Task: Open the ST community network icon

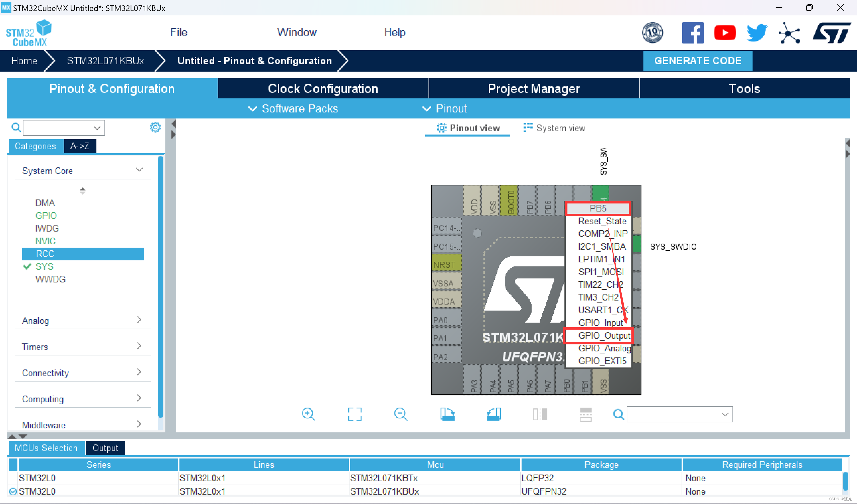Action: tap(789, 33)
